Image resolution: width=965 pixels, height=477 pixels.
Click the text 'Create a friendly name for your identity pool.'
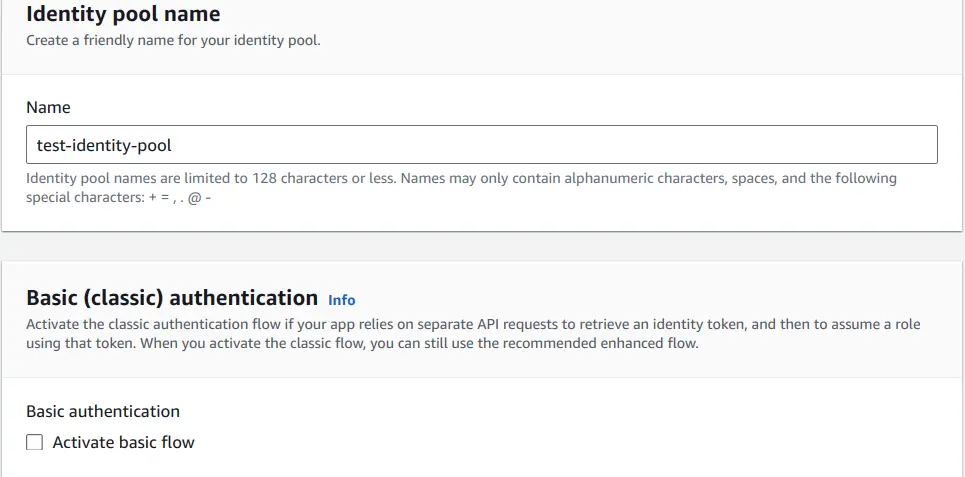(x=173, y=42)
